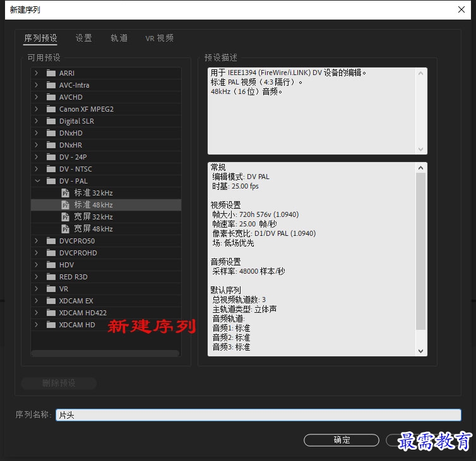Click the XDCAM HD folder icon
476x461 pixels.
51,325
